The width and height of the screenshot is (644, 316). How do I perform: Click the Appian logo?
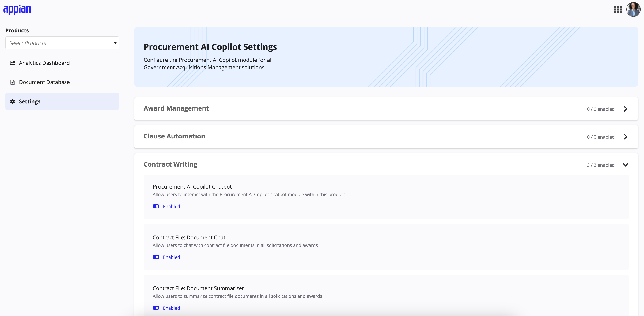17,10
